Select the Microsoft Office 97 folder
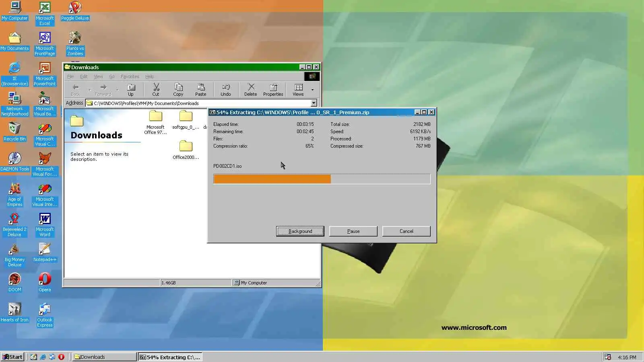644x362 pixels. pyautogui.click(x=155, y=123)
